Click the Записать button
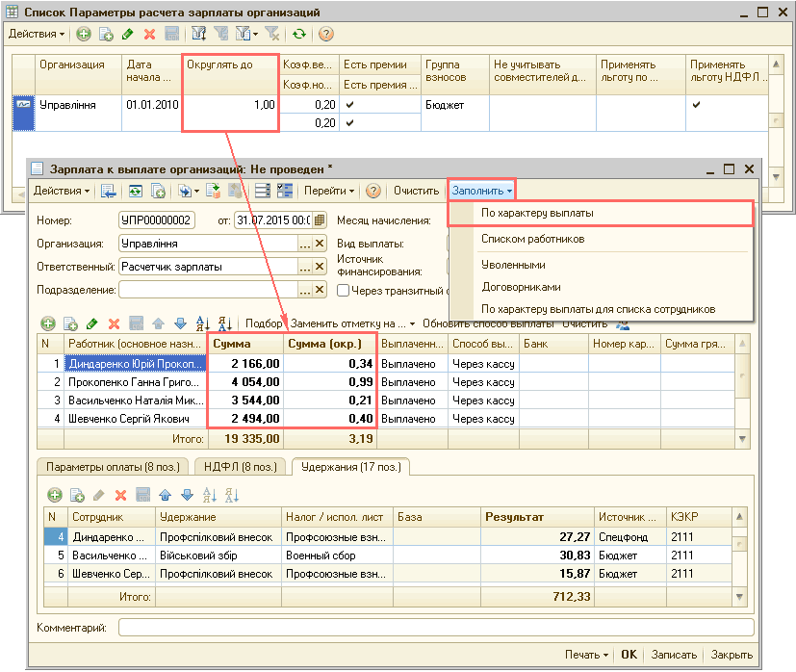 point(673,655)
